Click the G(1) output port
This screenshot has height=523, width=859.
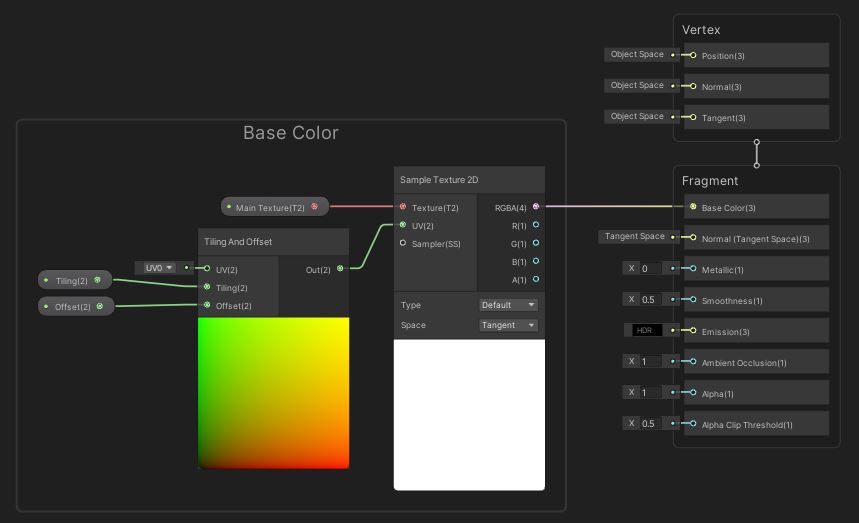536,243
